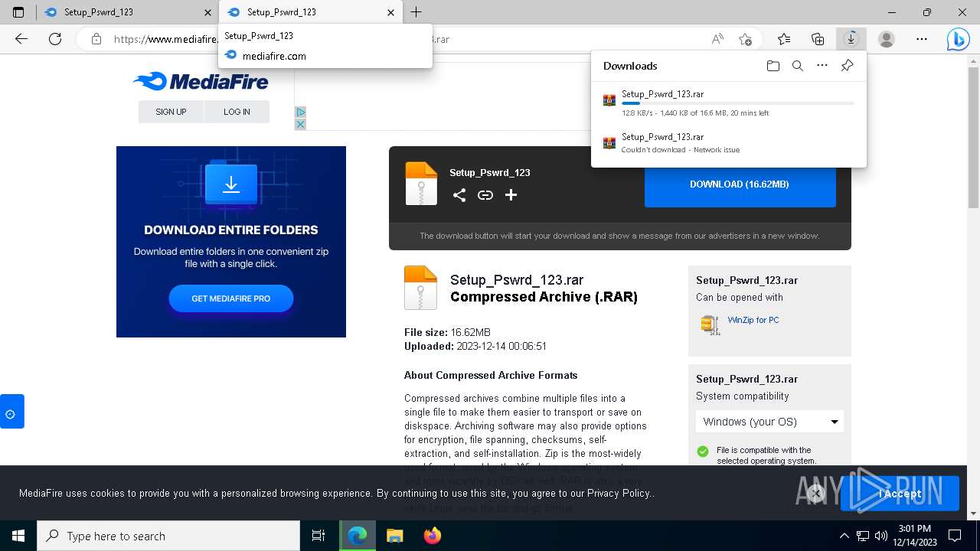Open new tab with plus button
980x551 pixels.
point(416,12)
